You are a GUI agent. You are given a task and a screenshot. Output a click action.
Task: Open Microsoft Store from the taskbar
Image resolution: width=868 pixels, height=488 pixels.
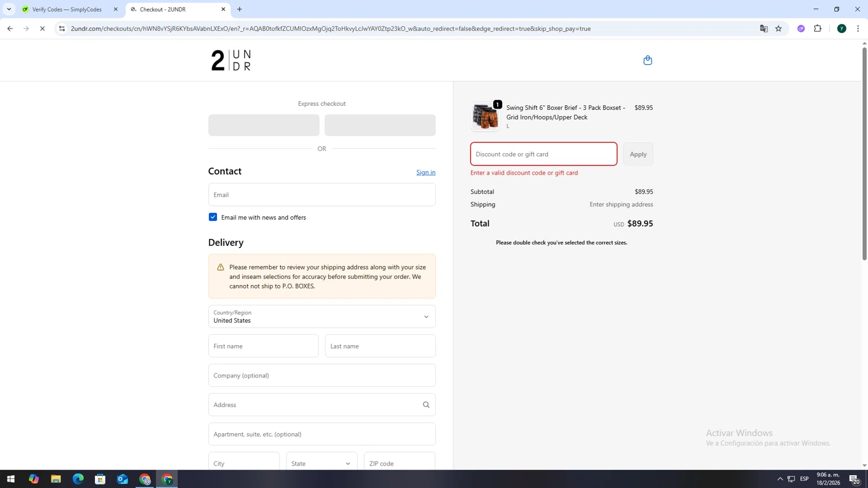(100, 479)
